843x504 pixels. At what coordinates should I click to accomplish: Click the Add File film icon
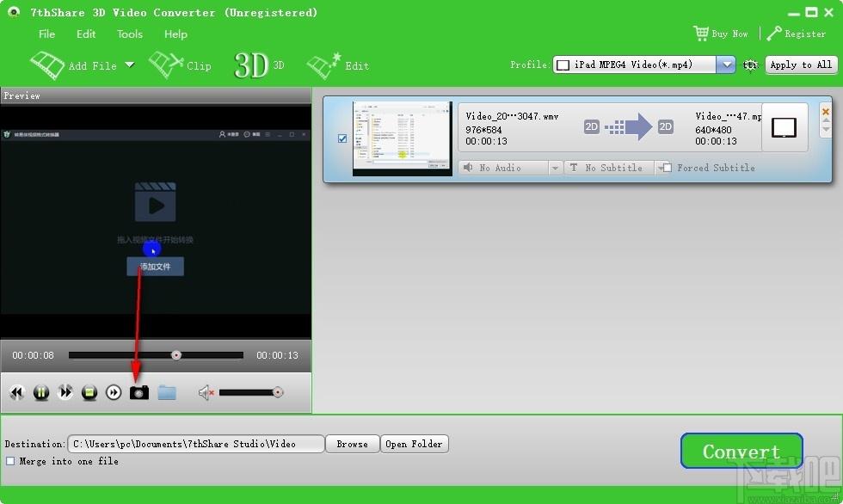(47, 65)
